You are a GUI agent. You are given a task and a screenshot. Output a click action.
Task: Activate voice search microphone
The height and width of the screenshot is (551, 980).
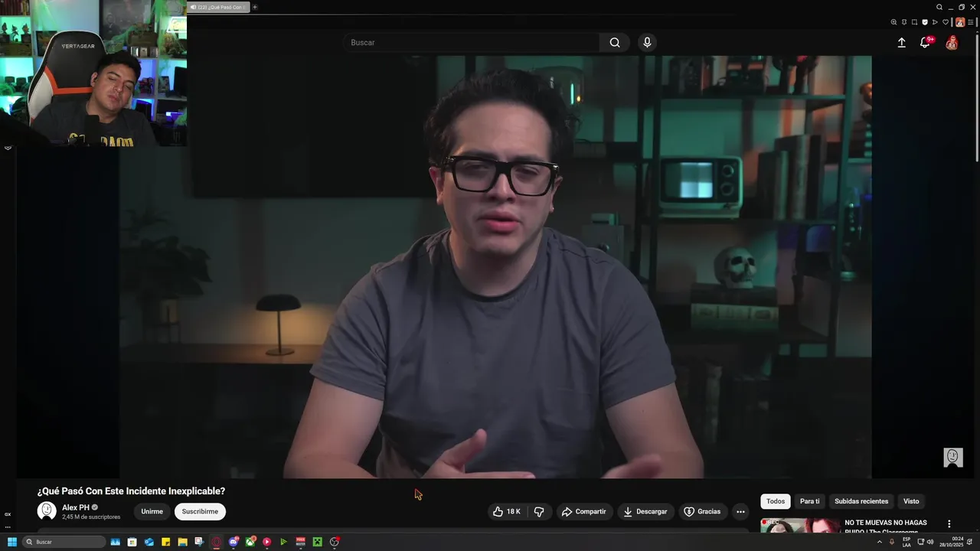coord(647,43)
